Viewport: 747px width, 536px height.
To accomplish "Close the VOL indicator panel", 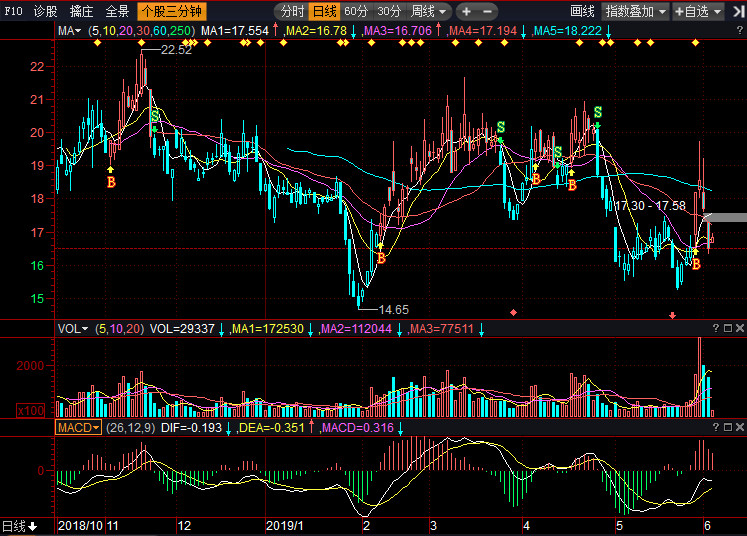I will click(x=738, y=328).
